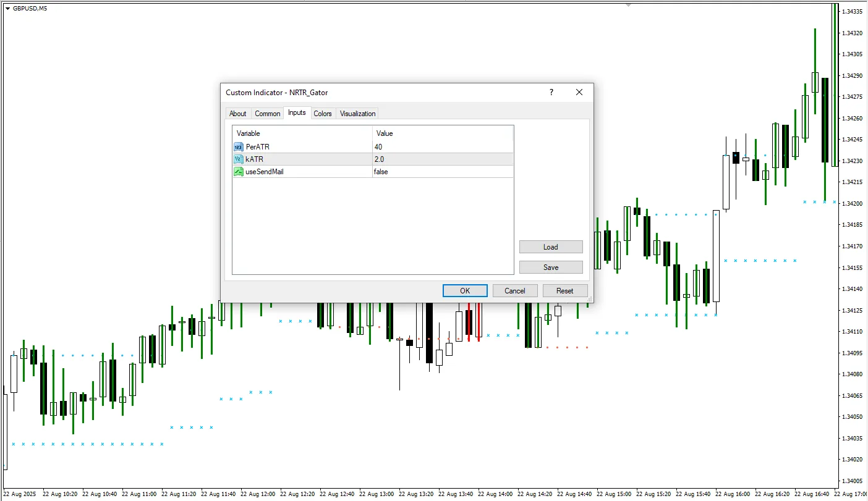Viewport: 868px width, 501px height.
Task: Click the 1.34005 price label on axis
Action: tap(853, 481)
